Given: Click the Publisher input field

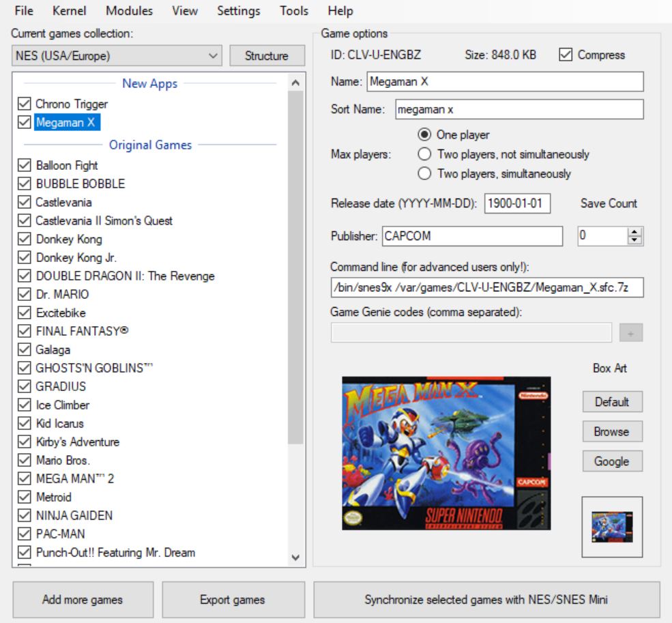Looking at the screenshot, I should [x=472, y=236].
